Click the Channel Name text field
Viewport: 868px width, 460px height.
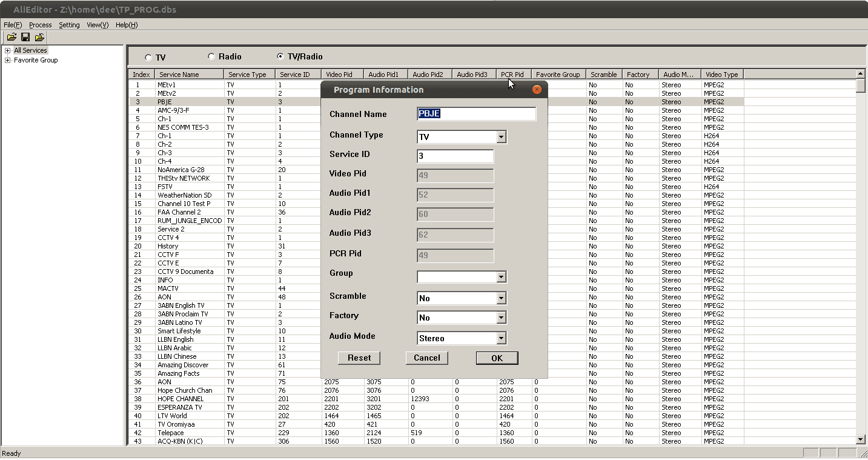click(x=476, y=114)
